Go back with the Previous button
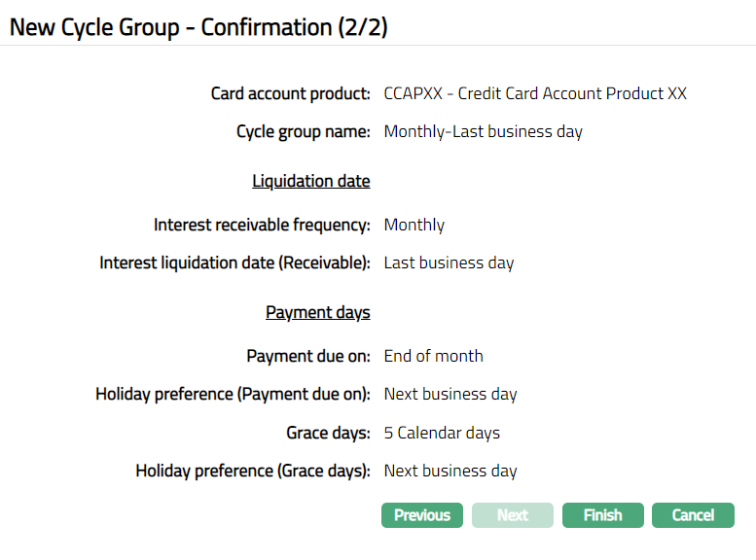 [422, 515]
